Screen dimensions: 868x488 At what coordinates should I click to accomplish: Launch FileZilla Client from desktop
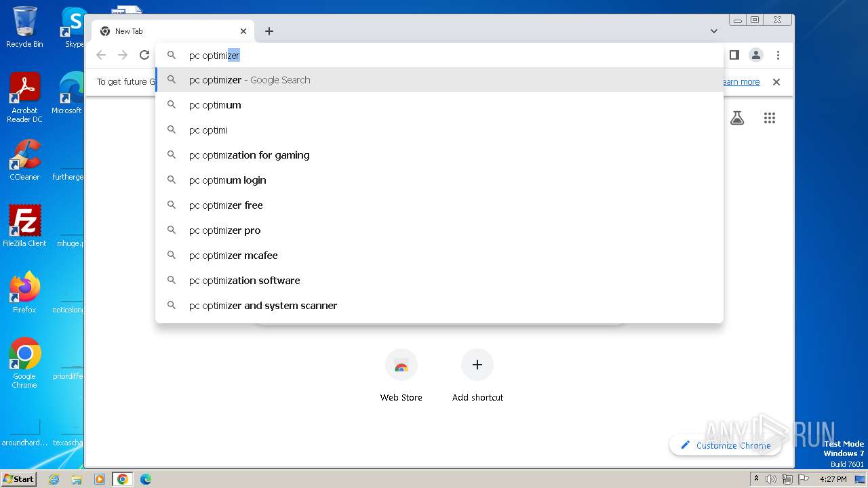[x=24, y=226]
